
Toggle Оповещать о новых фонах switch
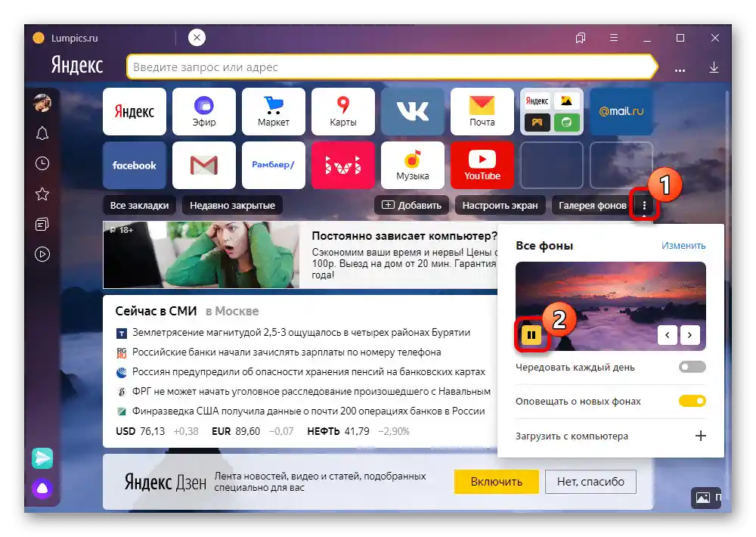[692, 401]
